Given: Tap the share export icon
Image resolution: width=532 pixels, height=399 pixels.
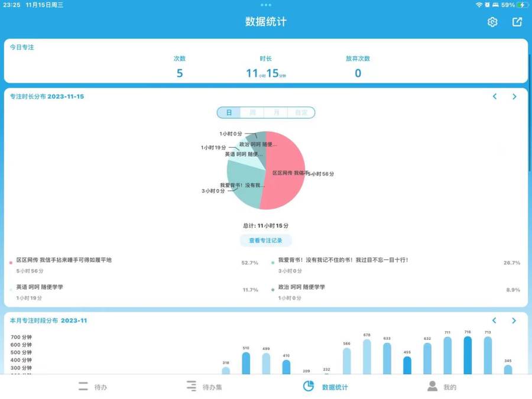Looking at the screenshot, I should coord(517,22).
